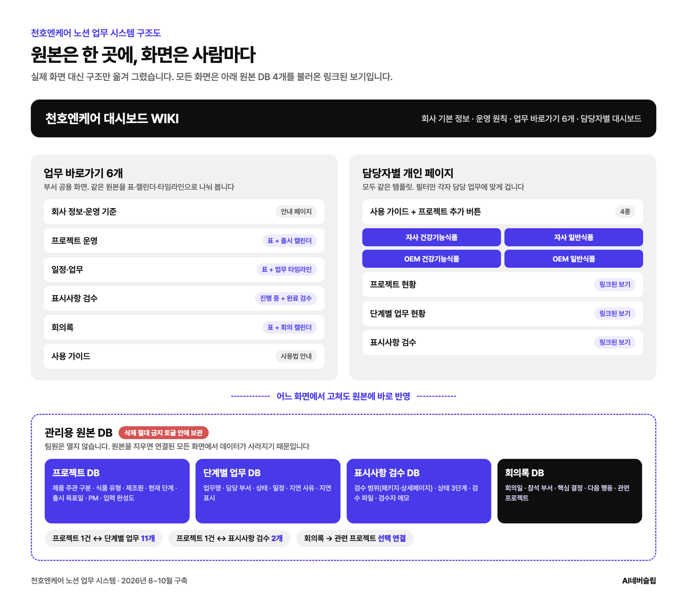Click the 진행 중 + 완료 검수 badge
Viewport: 692px width, 616px height.
(286, 298)
